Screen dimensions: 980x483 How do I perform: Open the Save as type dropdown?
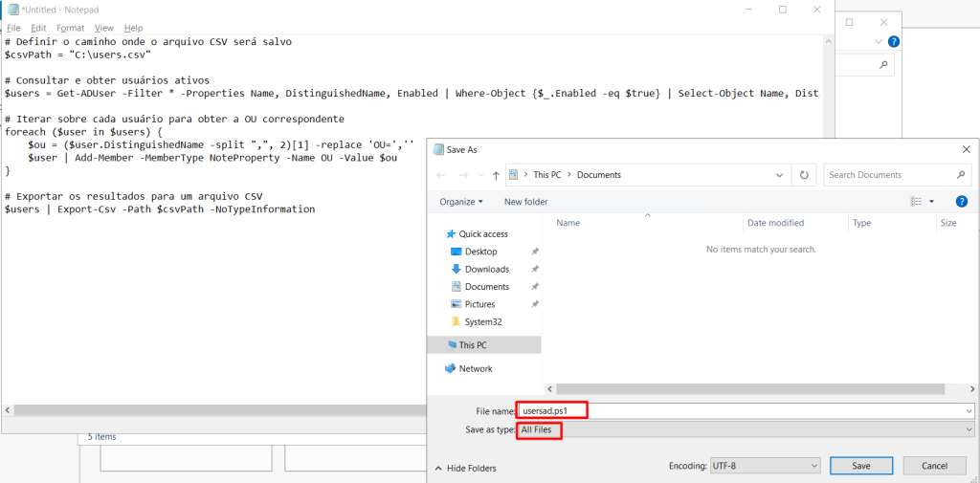745,430
